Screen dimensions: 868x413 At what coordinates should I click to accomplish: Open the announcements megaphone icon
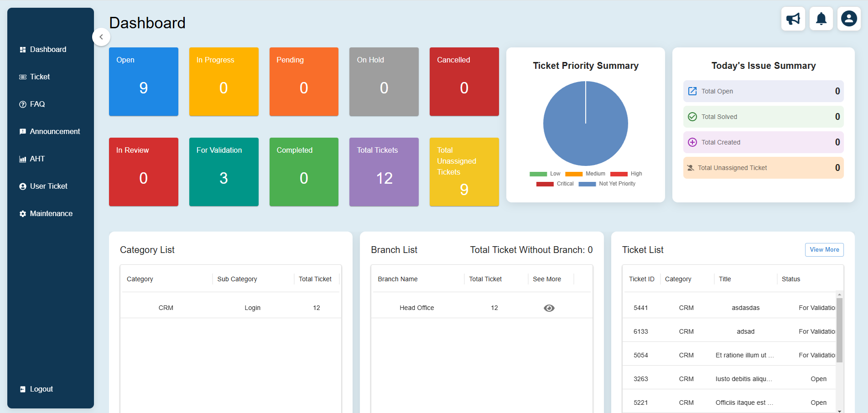pyautogui.click(x=793, y=19)
